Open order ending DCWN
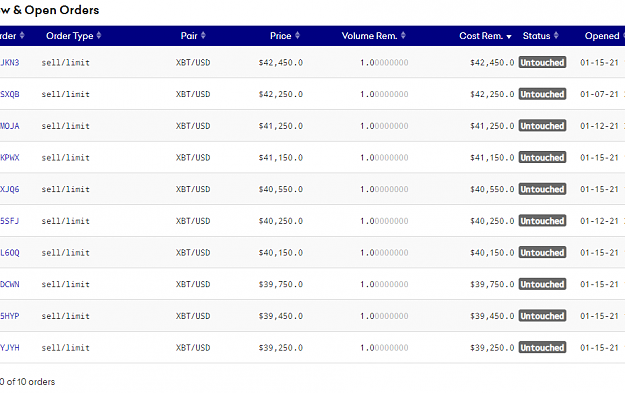The height and width of the screenshot is (393, 625). point(10,284)
